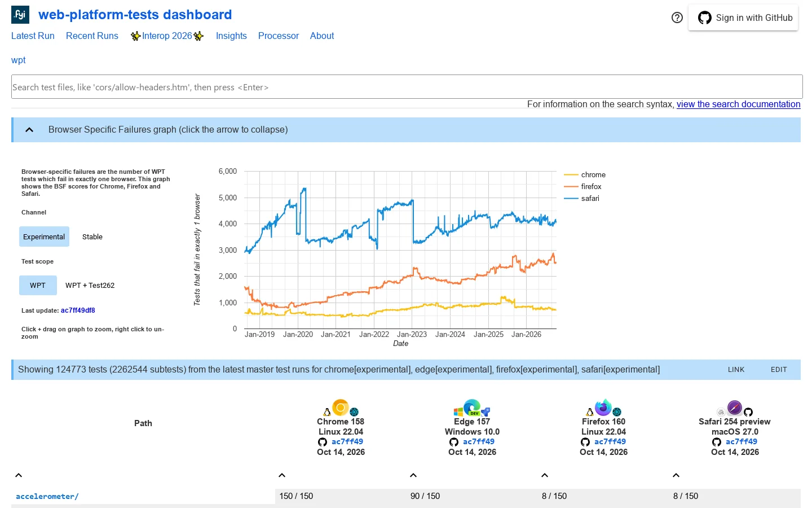Toggle sort arrow under Edge column
This screenshot has width=812, height=508.
point(413,475)
